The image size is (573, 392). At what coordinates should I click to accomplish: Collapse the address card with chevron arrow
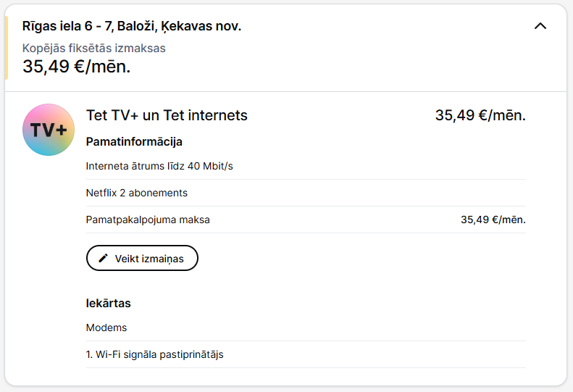point(540,26)
